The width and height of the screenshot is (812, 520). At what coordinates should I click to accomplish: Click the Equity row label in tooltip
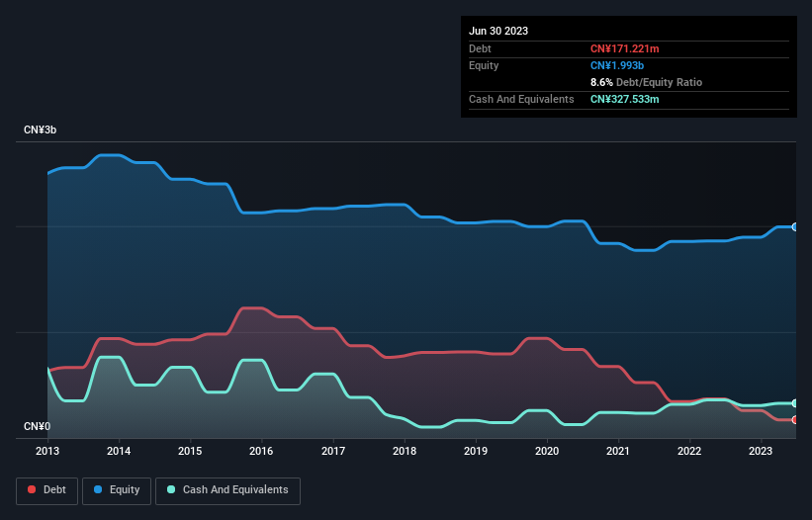tap(484, 65)
